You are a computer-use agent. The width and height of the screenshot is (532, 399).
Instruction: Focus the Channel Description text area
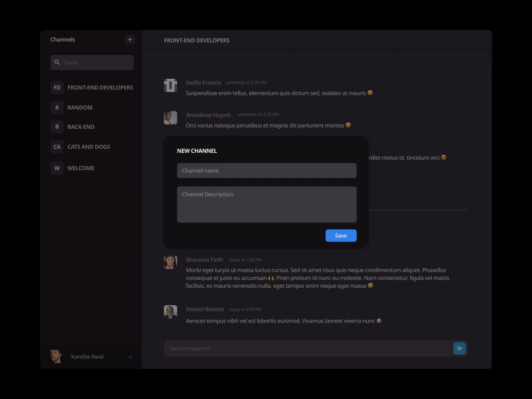267,204
